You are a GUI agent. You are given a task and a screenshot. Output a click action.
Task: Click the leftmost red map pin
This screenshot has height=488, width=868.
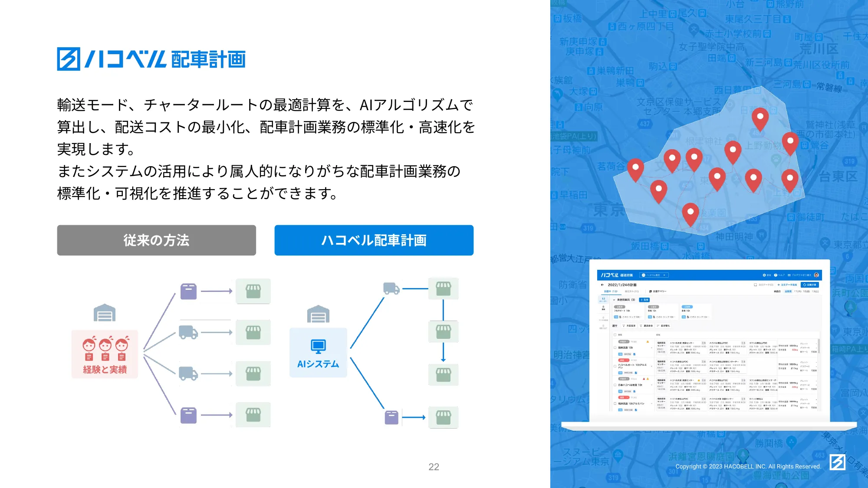click(x=635, y=170)
